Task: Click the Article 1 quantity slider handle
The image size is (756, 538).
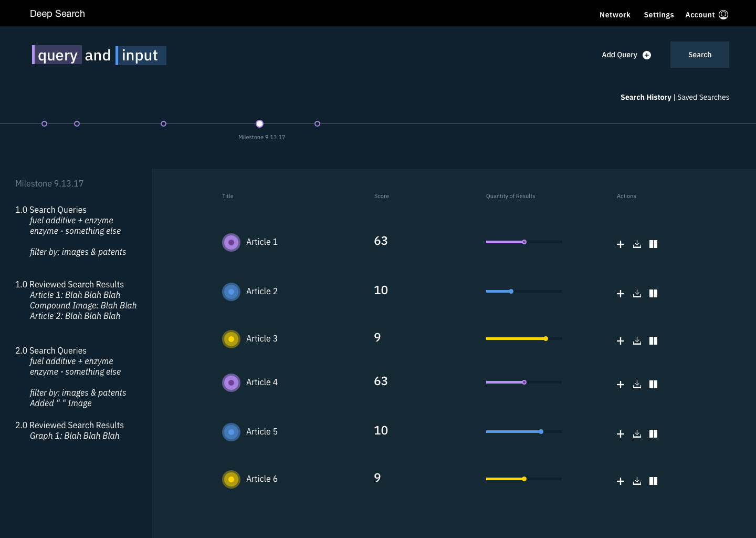Action: [524, 242]
